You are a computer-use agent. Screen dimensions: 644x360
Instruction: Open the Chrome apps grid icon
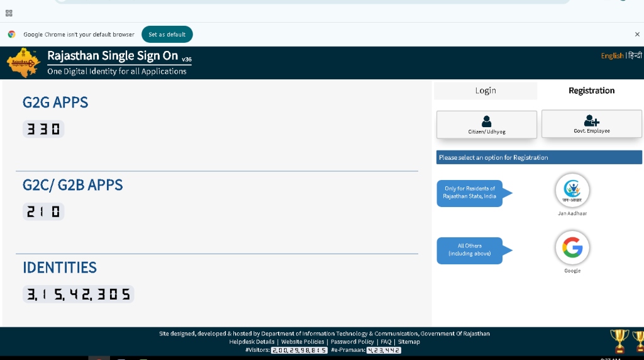(9, 13)
